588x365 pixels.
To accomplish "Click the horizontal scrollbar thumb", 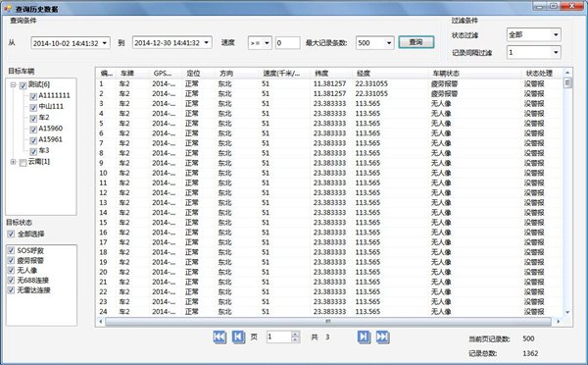I will click(328, 322).
